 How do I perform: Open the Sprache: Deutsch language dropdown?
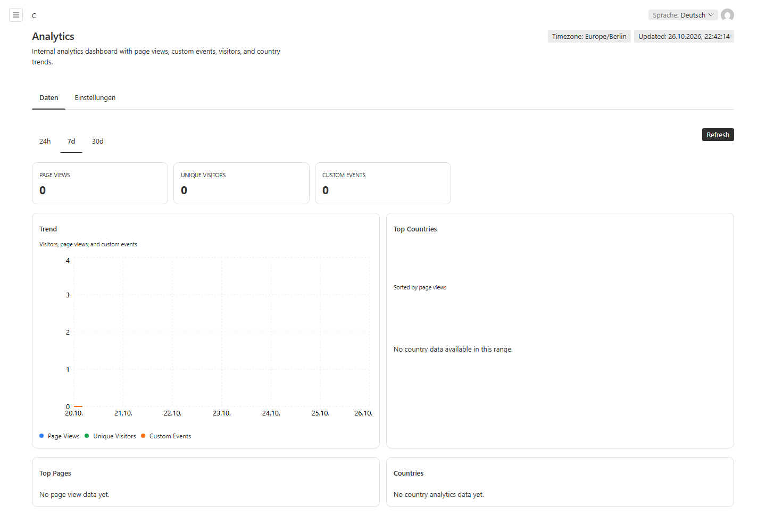pyautogui.click(x=683, y=15)
